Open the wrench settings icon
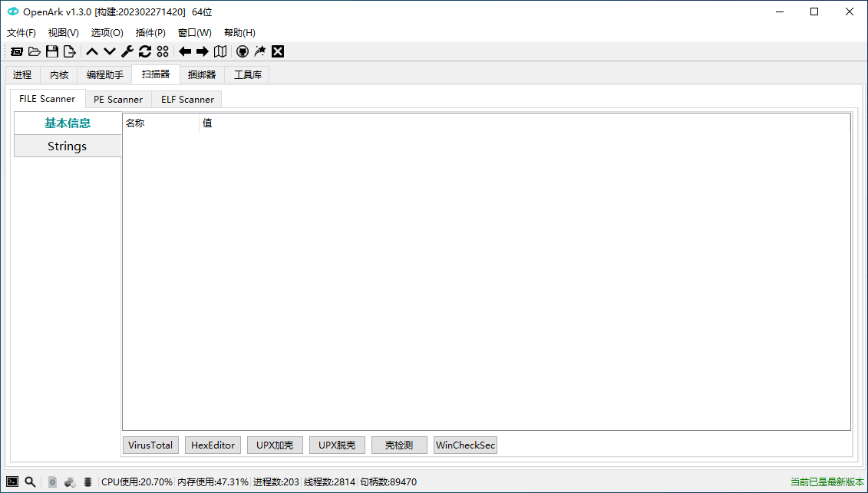Screen dimensions: 868x493 pyautogui.click(x=127, y=51)
